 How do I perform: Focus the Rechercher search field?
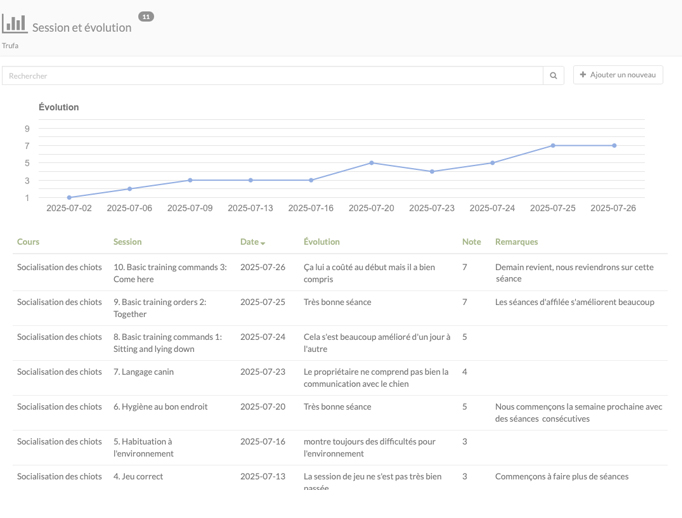(272, 76)
